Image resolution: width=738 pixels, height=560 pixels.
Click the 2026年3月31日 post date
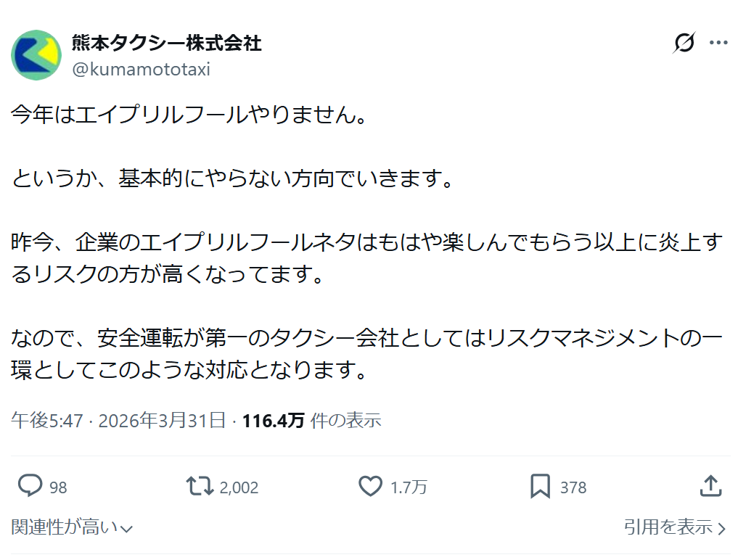[x=162, y=421]
